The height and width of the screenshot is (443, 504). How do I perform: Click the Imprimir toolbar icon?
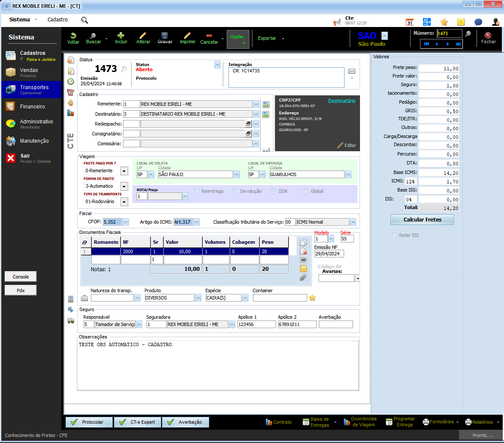(x=187, y=38)
